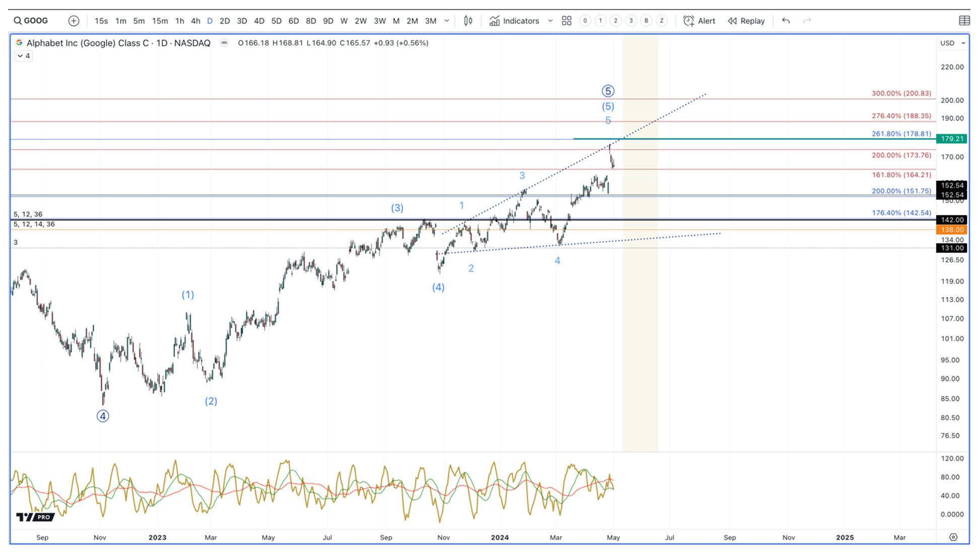Select the W weekly timeframe
The image size is (980, 555).
point(344,21)
